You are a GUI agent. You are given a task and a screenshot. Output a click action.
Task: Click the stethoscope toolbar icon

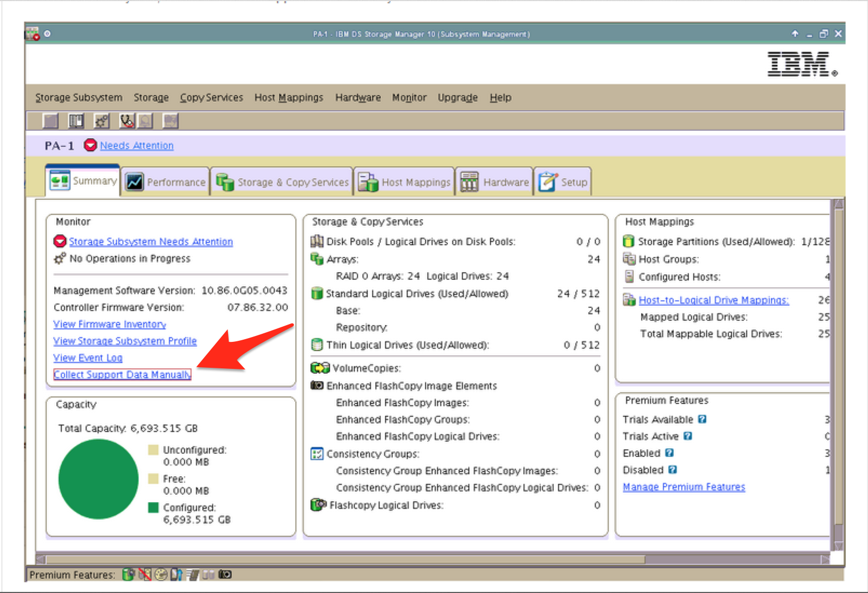click(x=127, y=121)
